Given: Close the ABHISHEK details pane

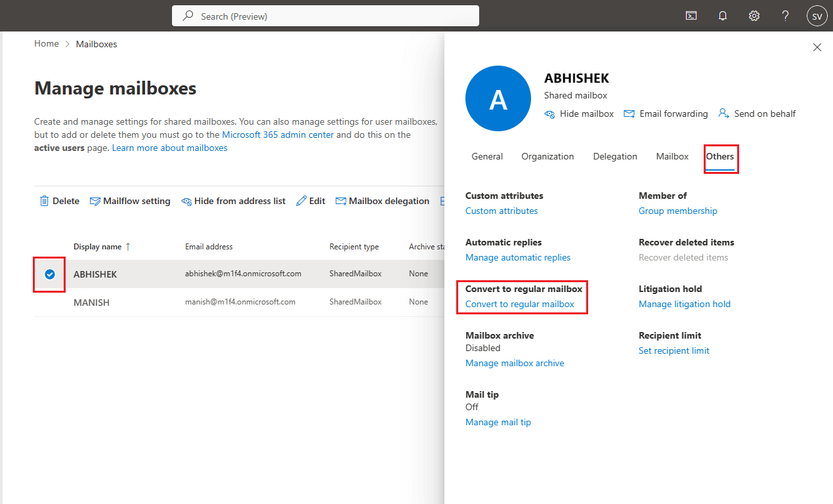Looking at the screenshot, I should (x=817, y=47).
